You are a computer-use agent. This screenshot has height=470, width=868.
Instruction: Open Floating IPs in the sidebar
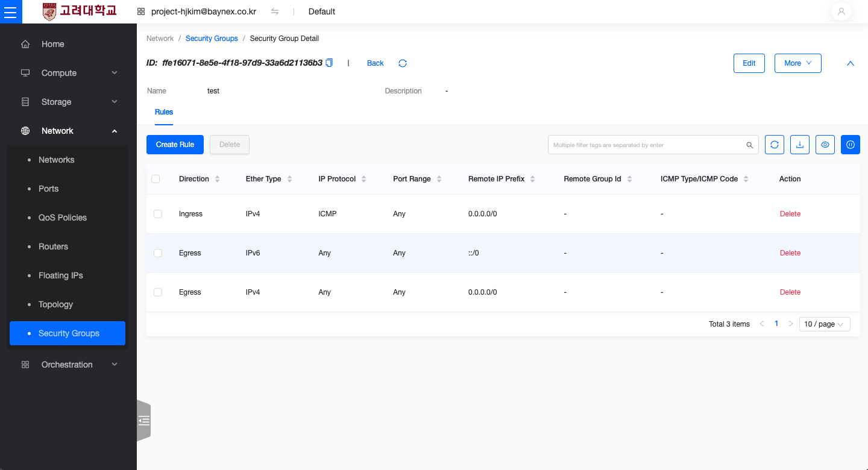[68, 275]
